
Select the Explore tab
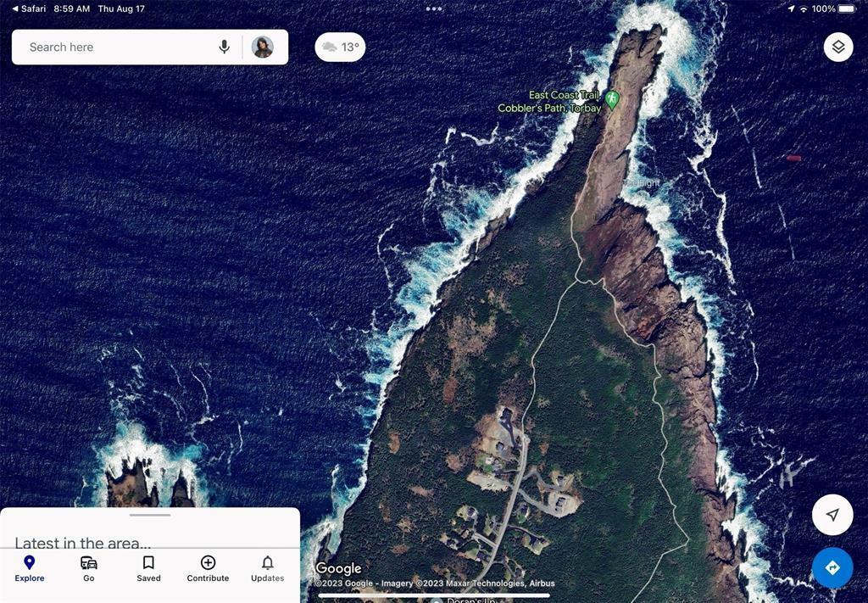tap(29, 568)
